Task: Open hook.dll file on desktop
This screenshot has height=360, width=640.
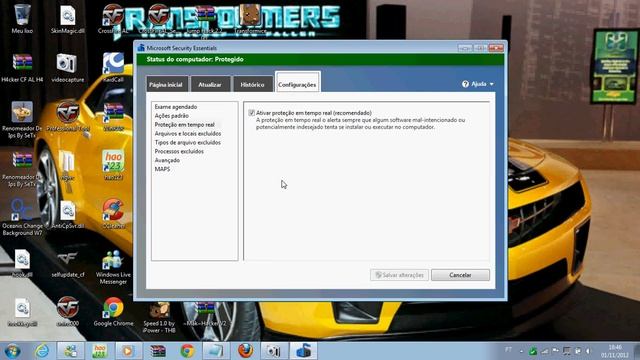Action: 22,263
